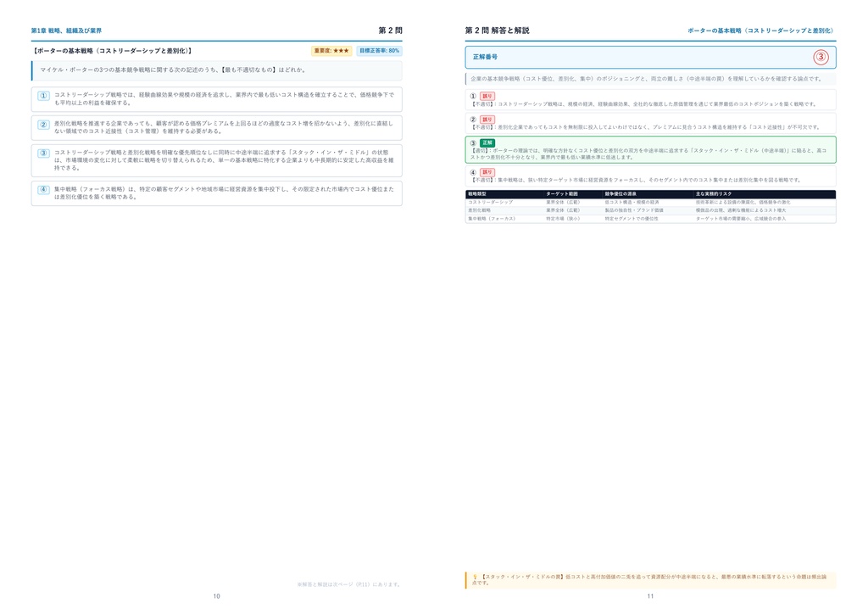The width and height of the screenshot is (868, 614).
Task: Click explanation text '【適切】: ポーターの理論では'
Action: (x=648, y=153)
